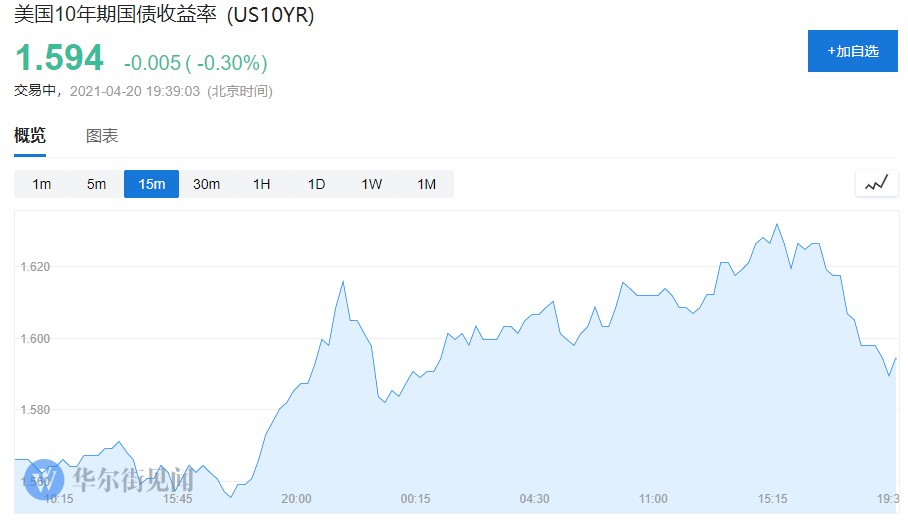Click the current yield value 1.594
Viewport: 908px width, 521px height.
click(x=59, y=58)
